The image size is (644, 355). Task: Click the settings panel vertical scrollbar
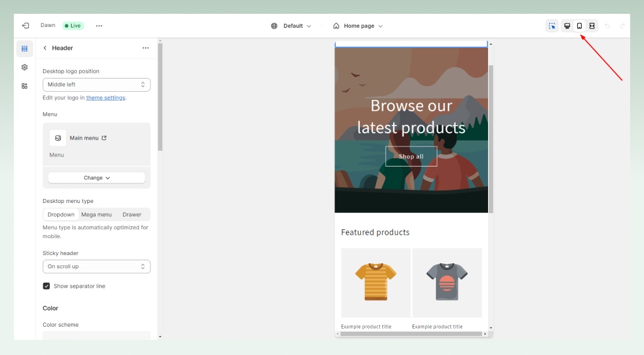click(x=160, y=97)
